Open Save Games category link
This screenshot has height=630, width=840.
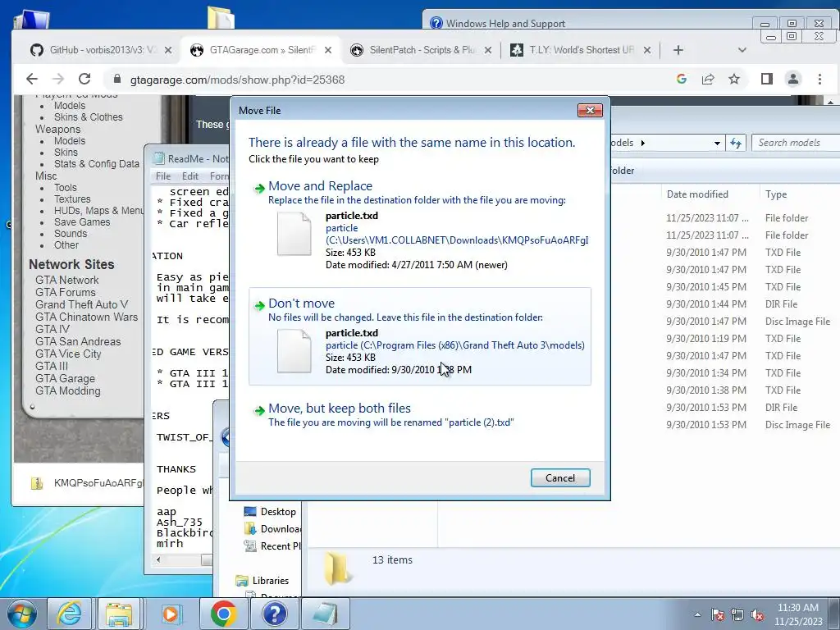(82, 221)
